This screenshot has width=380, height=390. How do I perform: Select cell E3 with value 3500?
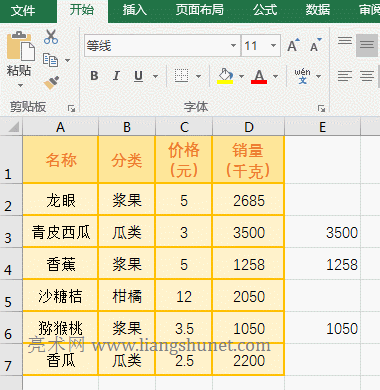[x=322, y=232]
